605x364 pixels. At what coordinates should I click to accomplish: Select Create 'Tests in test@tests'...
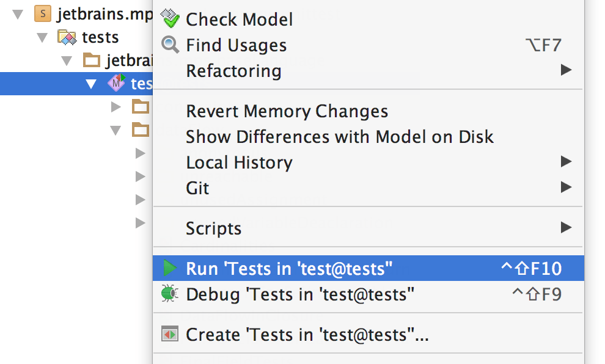pos(307,335)
